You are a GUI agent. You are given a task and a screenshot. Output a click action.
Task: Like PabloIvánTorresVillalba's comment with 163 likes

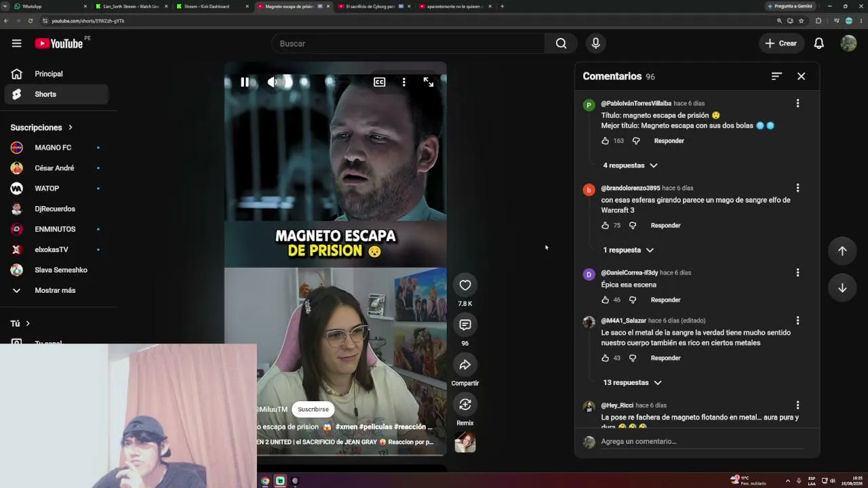coord(605,141)
